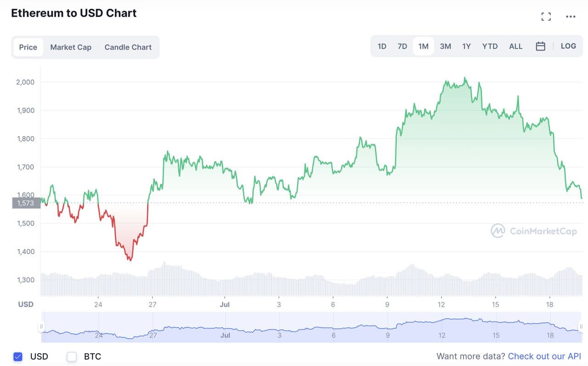The image size is (588, 366).
Task: Show ALL time price history
Action: pos(515,46)
